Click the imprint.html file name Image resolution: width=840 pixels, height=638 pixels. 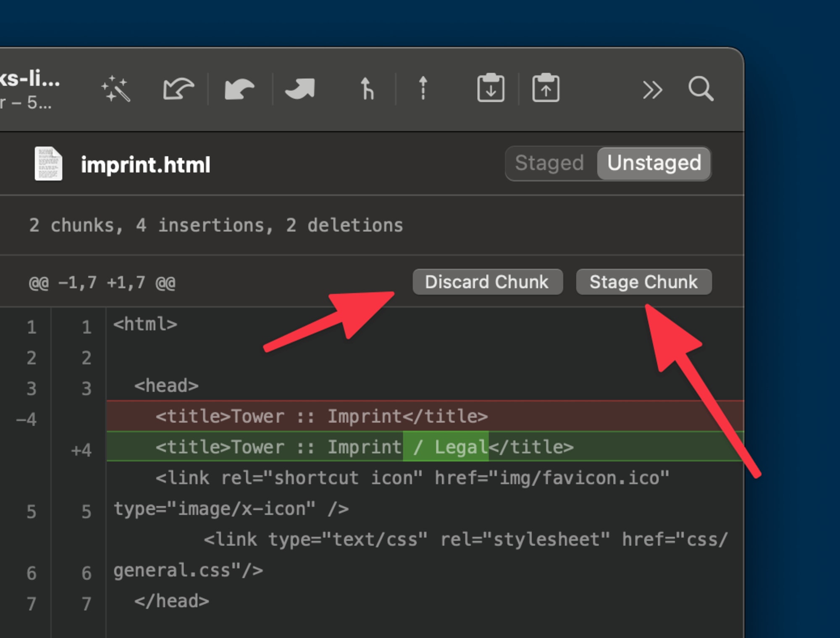click(x=145, y=164)
